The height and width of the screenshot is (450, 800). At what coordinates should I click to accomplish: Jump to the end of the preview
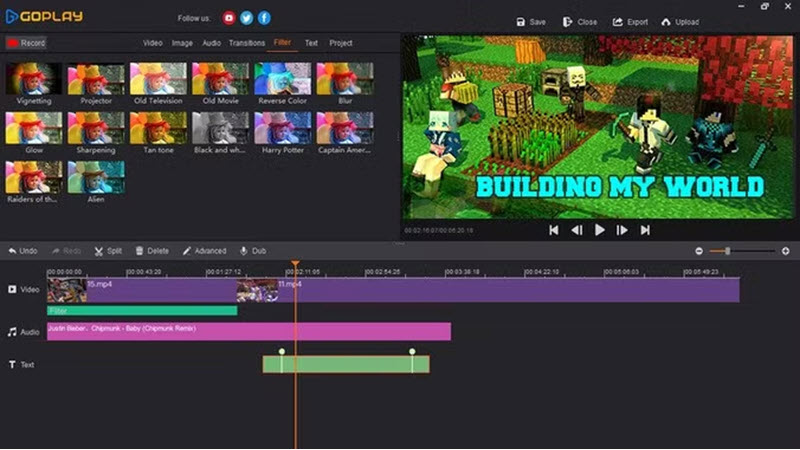coord(645,230)
